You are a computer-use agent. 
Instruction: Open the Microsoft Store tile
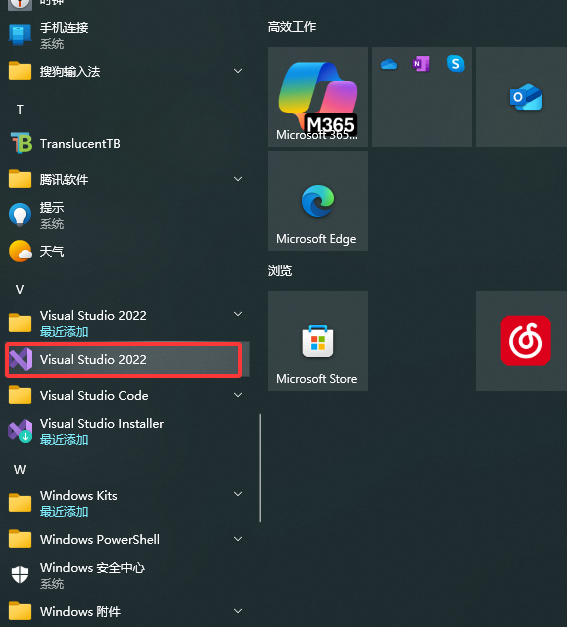tap(318, 341)
